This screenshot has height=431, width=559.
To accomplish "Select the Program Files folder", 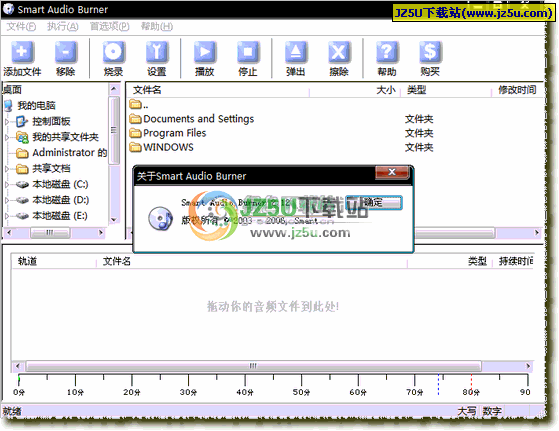I will (174, 133).
